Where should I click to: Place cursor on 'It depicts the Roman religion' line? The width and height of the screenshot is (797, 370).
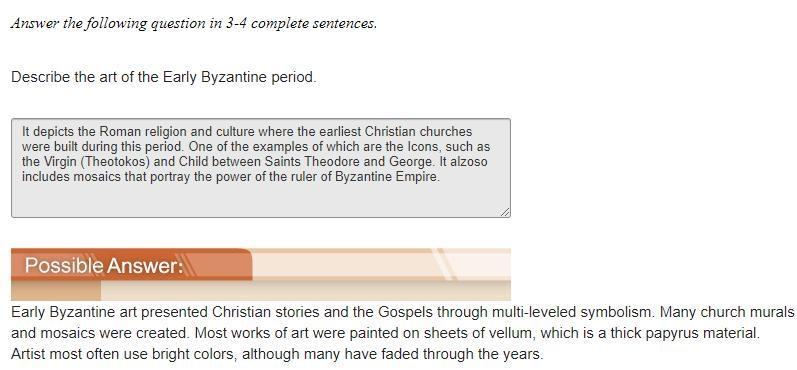coord(247,132)
